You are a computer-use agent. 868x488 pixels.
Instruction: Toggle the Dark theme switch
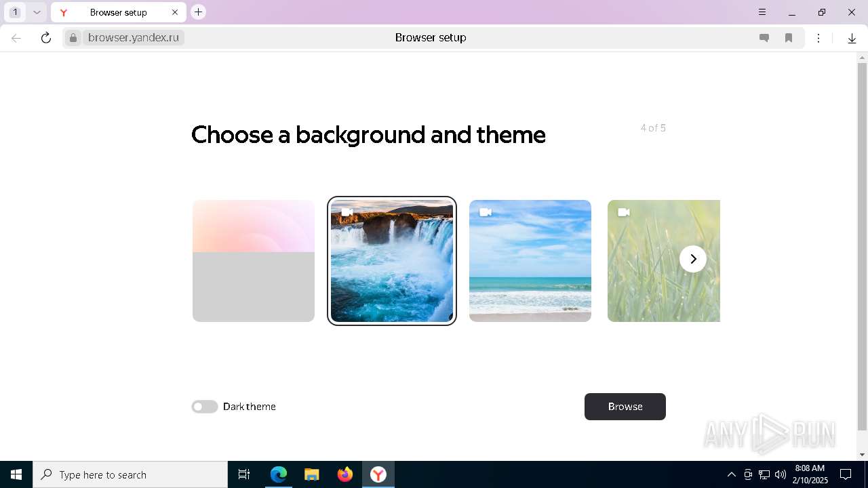point(205,407)
